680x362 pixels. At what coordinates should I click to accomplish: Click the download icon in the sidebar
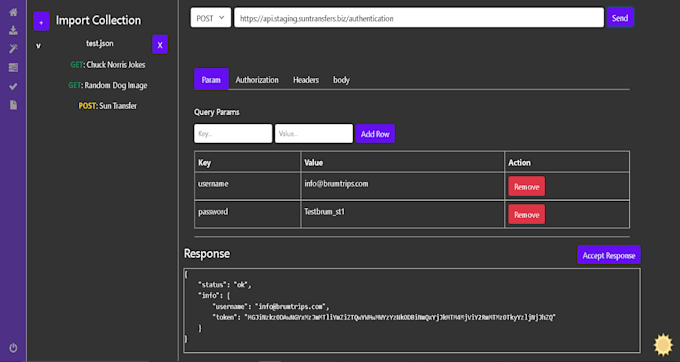click(13, 30)
